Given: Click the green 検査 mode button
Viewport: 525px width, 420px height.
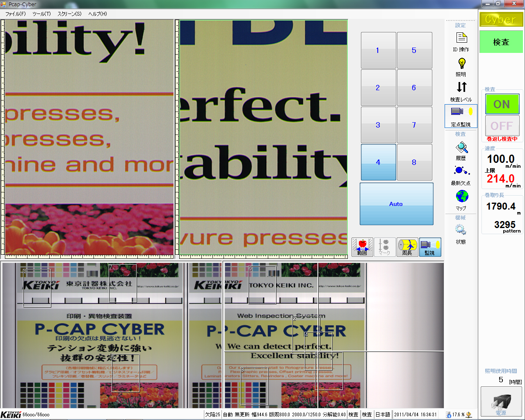Looking at the screenshot, I should point(501,42).
